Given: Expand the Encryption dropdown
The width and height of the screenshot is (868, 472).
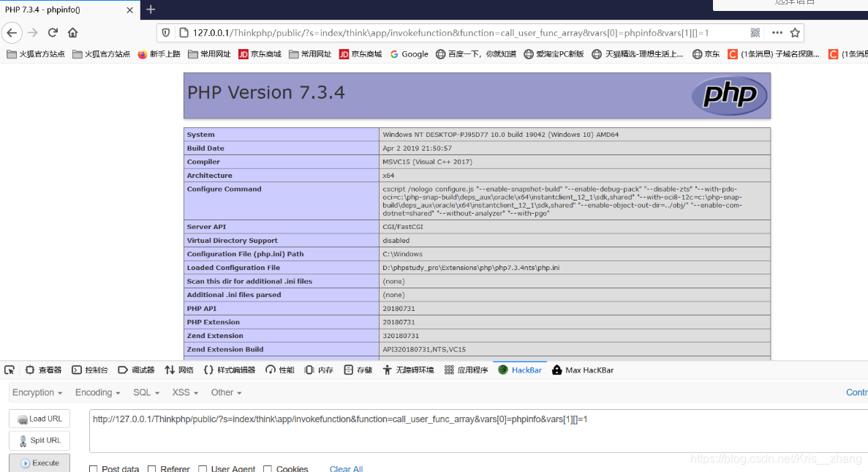Looking at the screenshot, I should click(x=37, y=392).
